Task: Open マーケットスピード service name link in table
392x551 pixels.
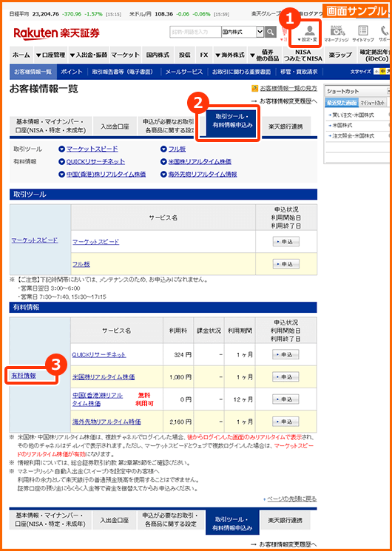Action: click(x=95, y=242)
